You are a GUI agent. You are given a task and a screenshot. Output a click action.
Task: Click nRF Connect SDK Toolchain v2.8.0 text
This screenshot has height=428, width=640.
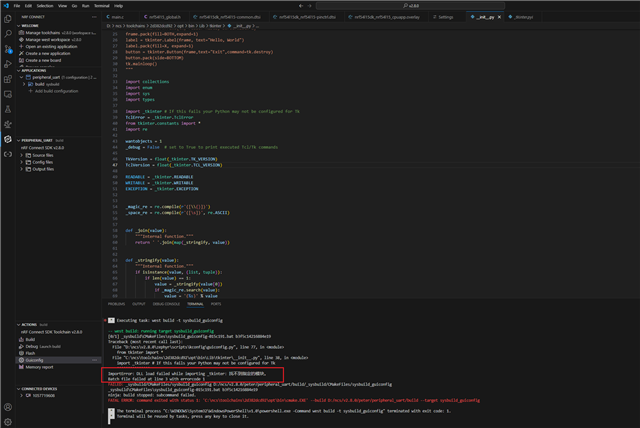click(51, 332)
